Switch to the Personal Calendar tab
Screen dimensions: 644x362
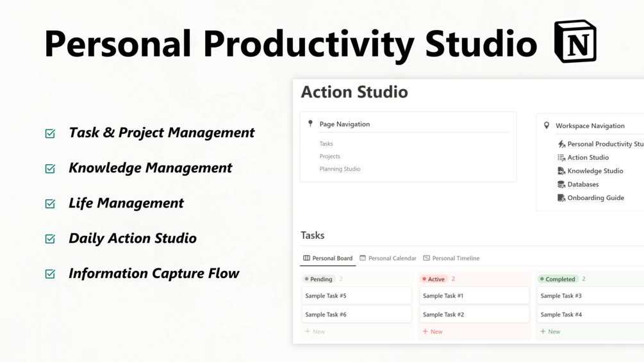388,258
